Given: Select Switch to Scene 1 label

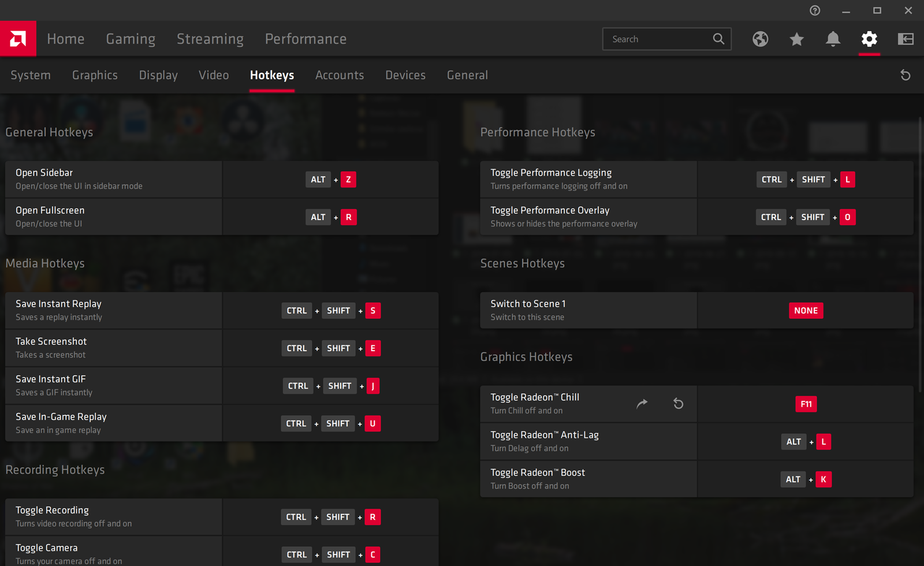Looking at the screenshot, I should click(528, 304).
